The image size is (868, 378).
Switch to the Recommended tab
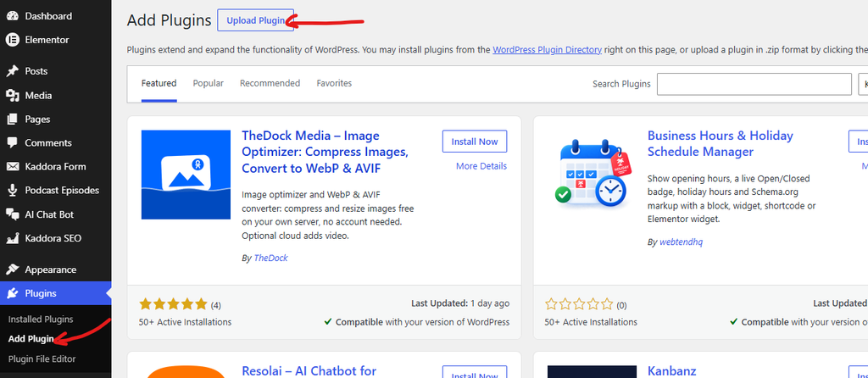coord(270,84)
